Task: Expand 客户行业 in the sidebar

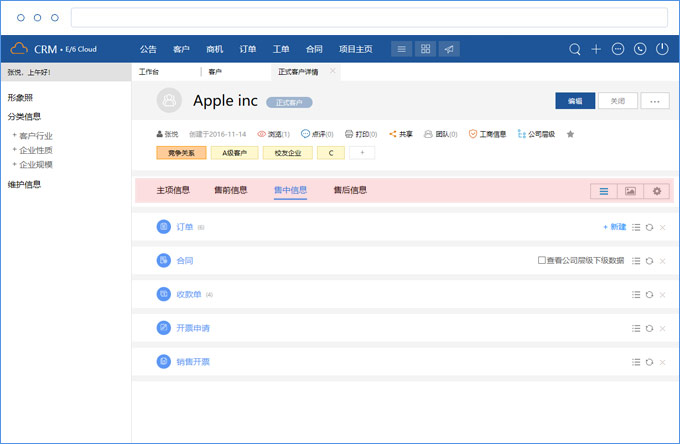Action: [x=14, y=135]
